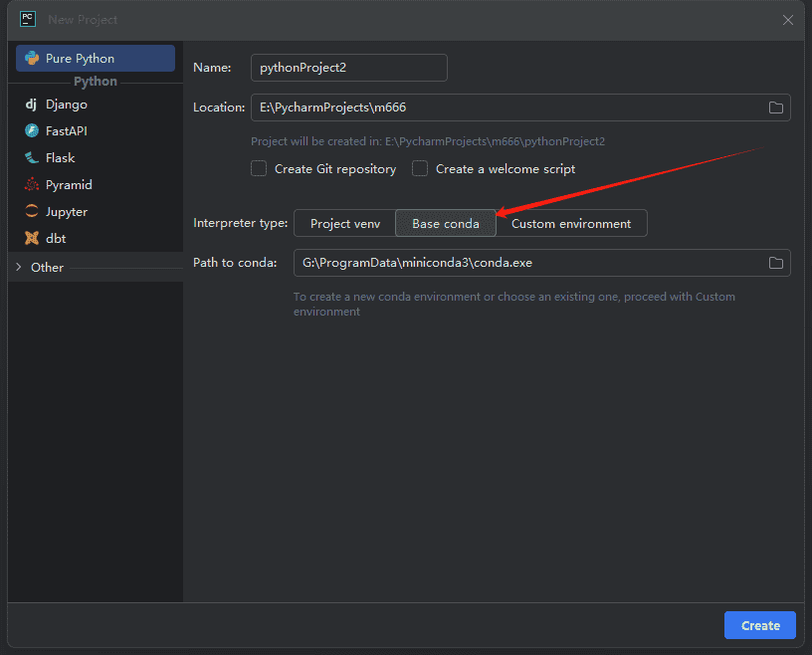The height and width of the screenshot is (655, 812).
Task: Click the Pure Python icon in sidebar
Action: [x=31, y=59]
